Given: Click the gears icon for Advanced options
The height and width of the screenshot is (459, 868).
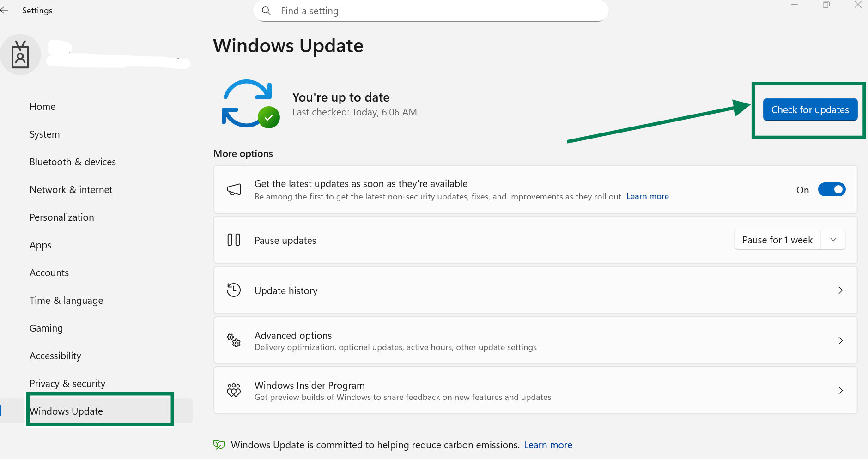Looking at the screenshot, I should tap(234, 340).
